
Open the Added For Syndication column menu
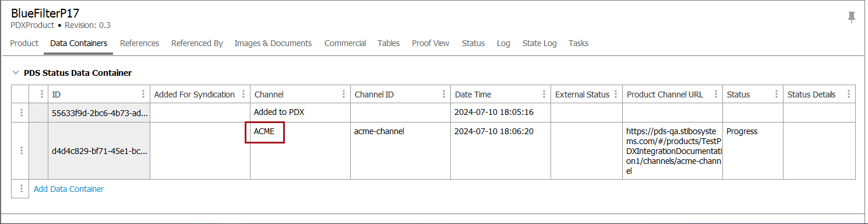coord(244,94)
